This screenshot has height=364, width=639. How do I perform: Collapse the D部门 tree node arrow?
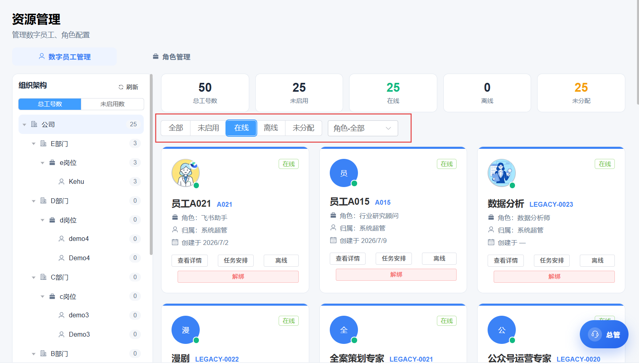(x=33, y=201)
